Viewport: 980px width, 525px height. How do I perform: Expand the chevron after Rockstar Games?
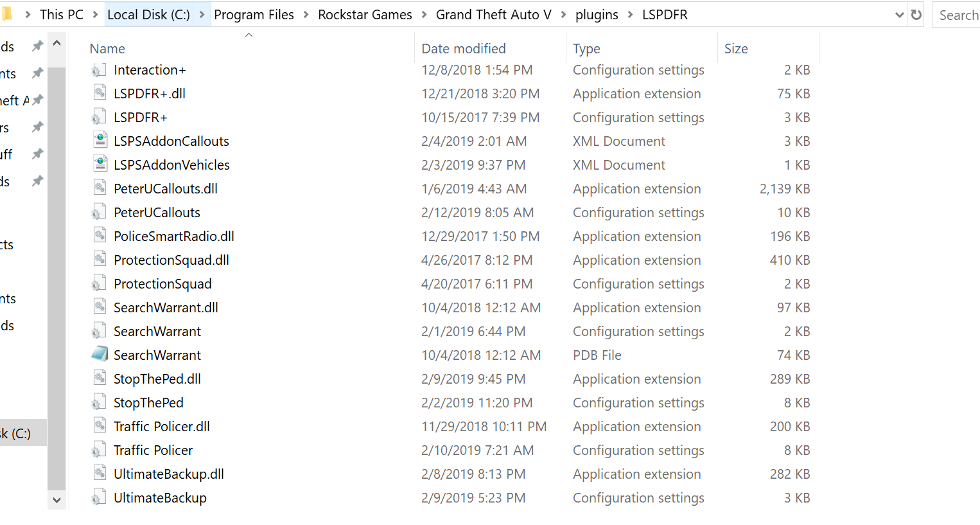pos(424,15)
